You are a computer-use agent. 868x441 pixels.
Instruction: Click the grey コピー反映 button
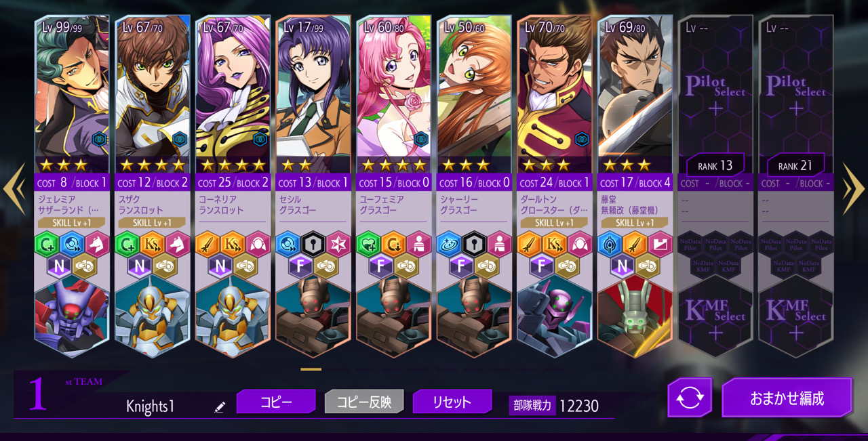pos(364,402)
